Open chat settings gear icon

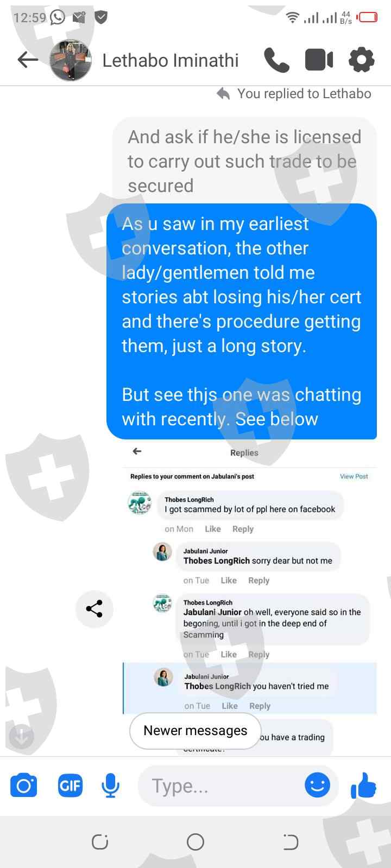tap(361, 60)
